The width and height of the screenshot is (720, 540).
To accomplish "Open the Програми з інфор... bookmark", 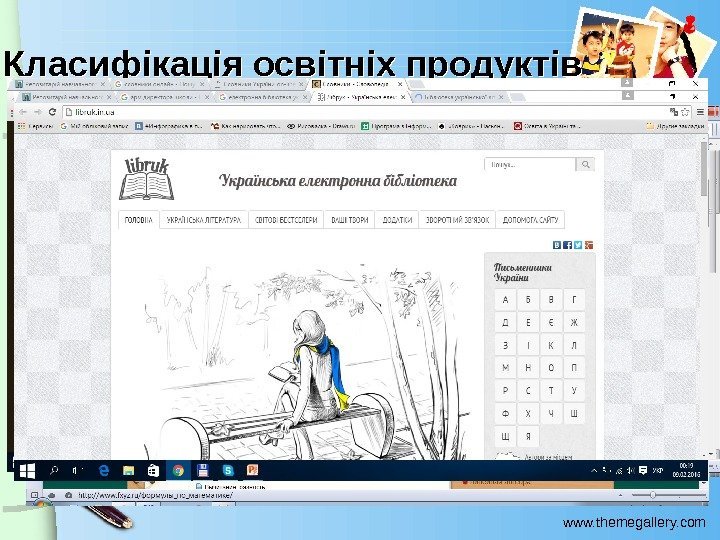I will pos(396,126).
